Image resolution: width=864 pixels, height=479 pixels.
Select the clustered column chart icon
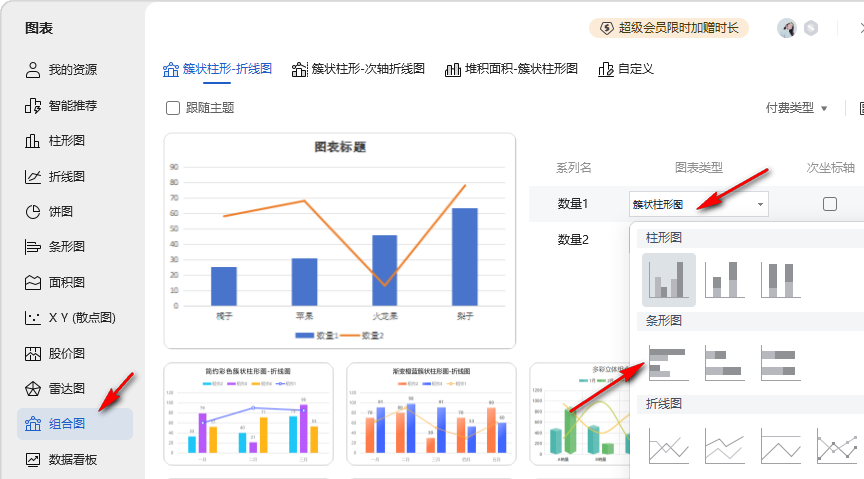pos(670,279)
